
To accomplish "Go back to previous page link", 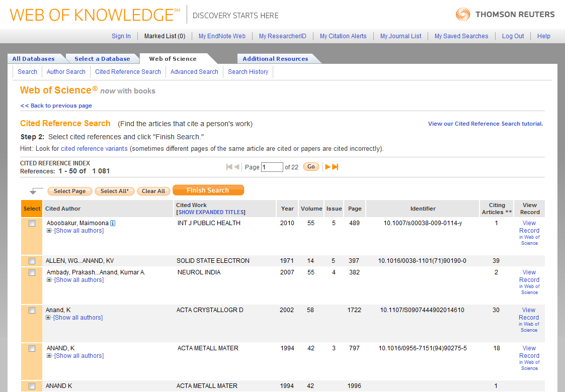I will [x=56, y=106].
